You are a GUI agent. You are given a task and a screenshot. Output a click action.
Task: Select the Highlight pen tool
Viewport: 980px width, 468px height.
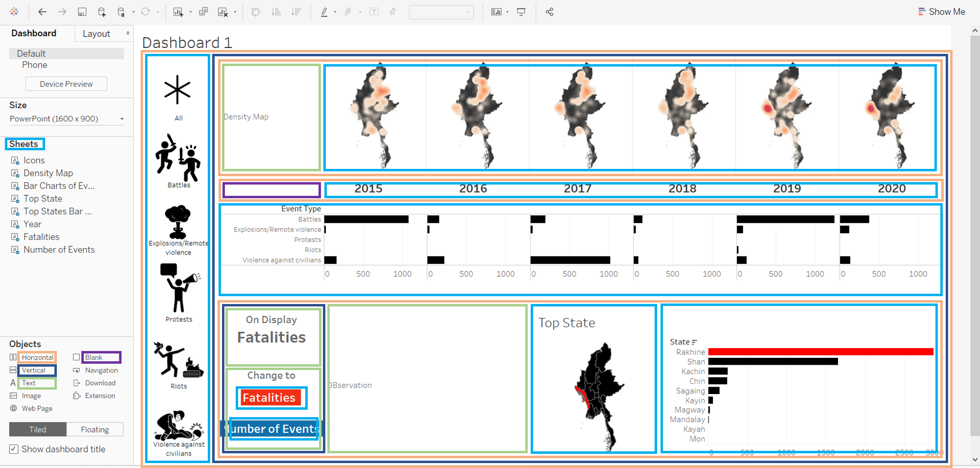[324, 12]
